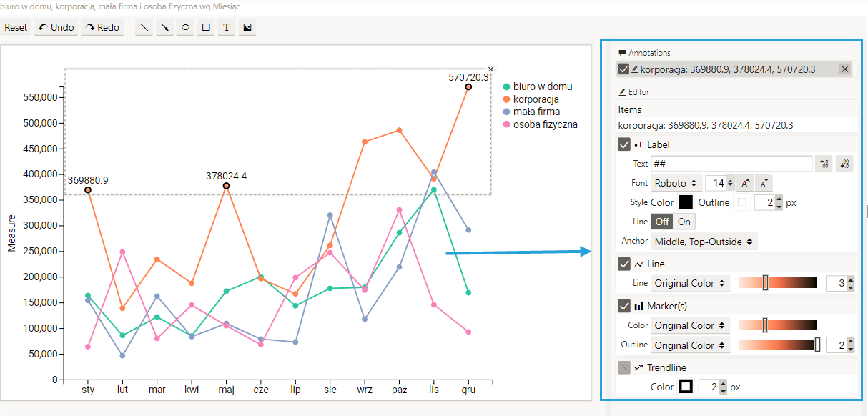Image resolution: width=868 pixels, height=416 pixels.
Task: Remove the korporacja annotation with its X
Action: tap(844, 69)
